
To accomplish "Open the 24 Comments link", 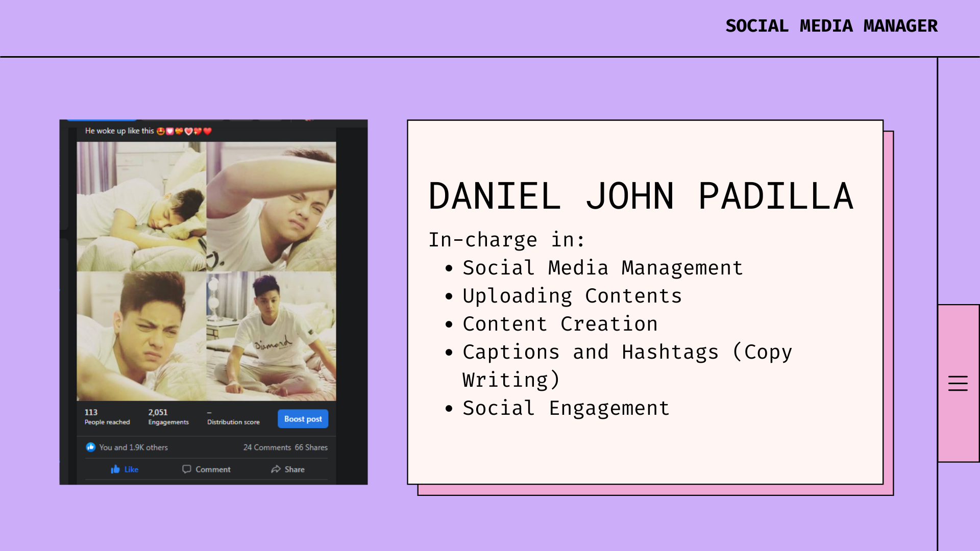I will tap(267, 447).
